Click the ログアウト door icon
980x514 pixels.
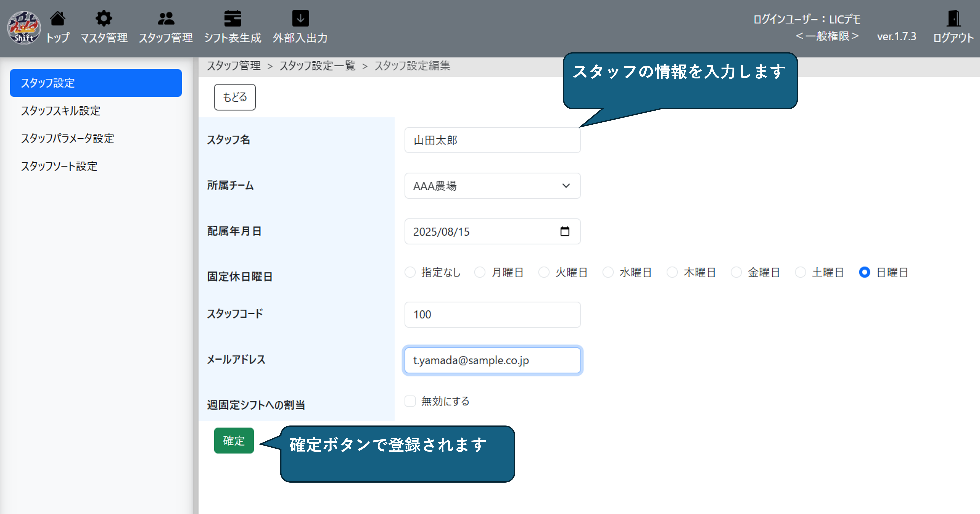click(953, 18)
